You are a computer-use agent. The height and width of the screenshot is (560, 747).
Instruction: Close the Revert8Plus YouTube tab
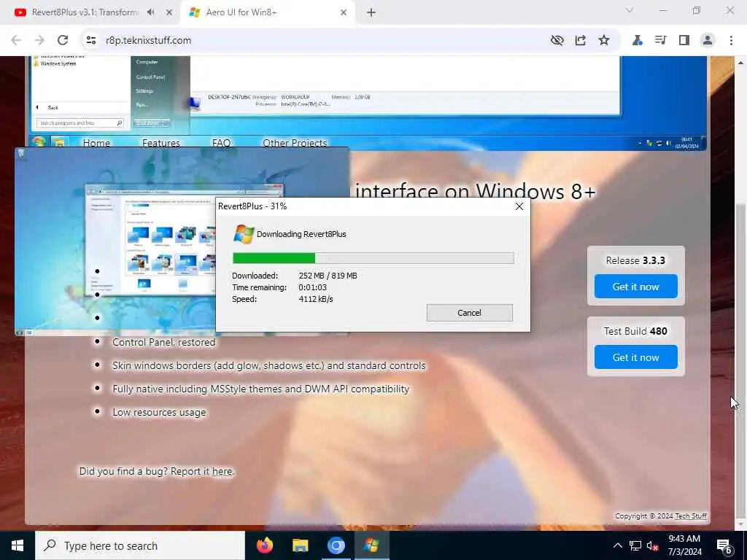(169, 13)
